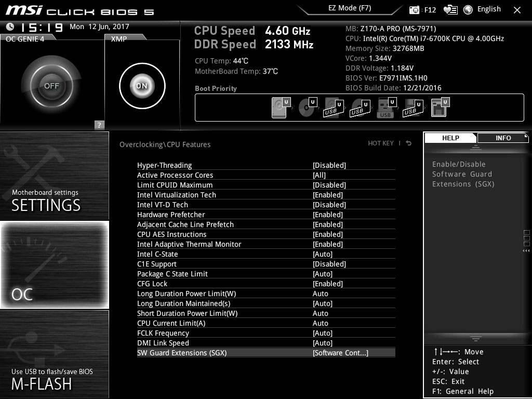Open the HOT KEY list
The width and height of the screenshot is (532, 399).
pyautogui.click(x=381, y=143)
